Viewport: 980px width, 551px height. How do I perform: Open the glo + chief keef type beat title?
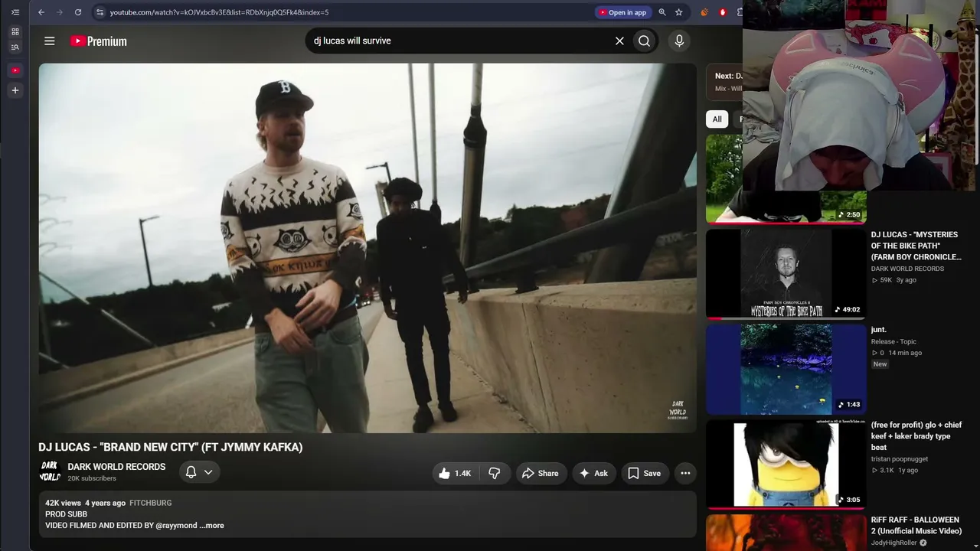click(x=916, y=436)
